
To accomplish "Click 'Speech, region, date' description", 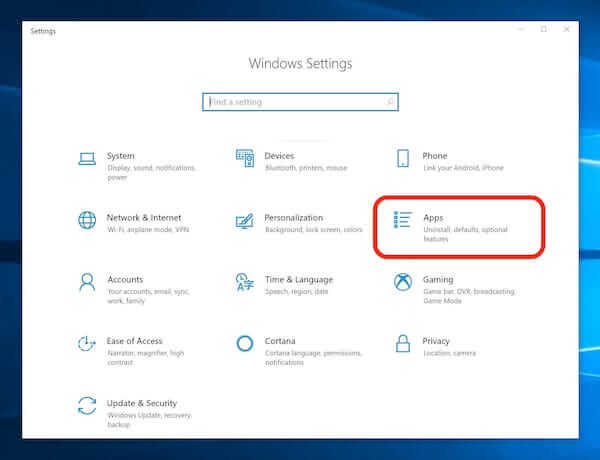I will pos(297,292).
